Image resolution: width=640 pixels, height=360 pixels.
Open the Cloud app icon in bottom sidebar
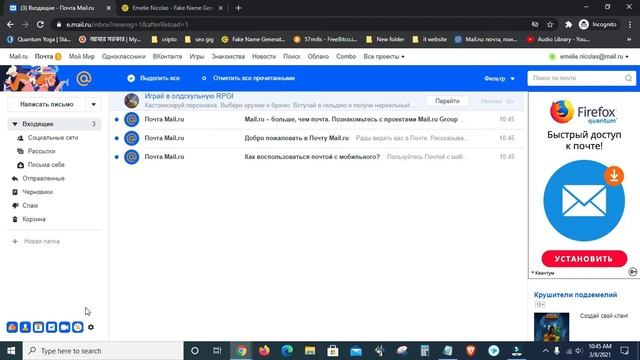coord(12,327)
